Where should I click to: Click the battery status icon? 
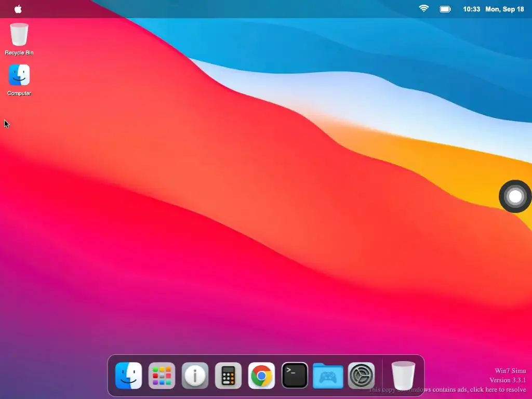[x=445, y=9]
